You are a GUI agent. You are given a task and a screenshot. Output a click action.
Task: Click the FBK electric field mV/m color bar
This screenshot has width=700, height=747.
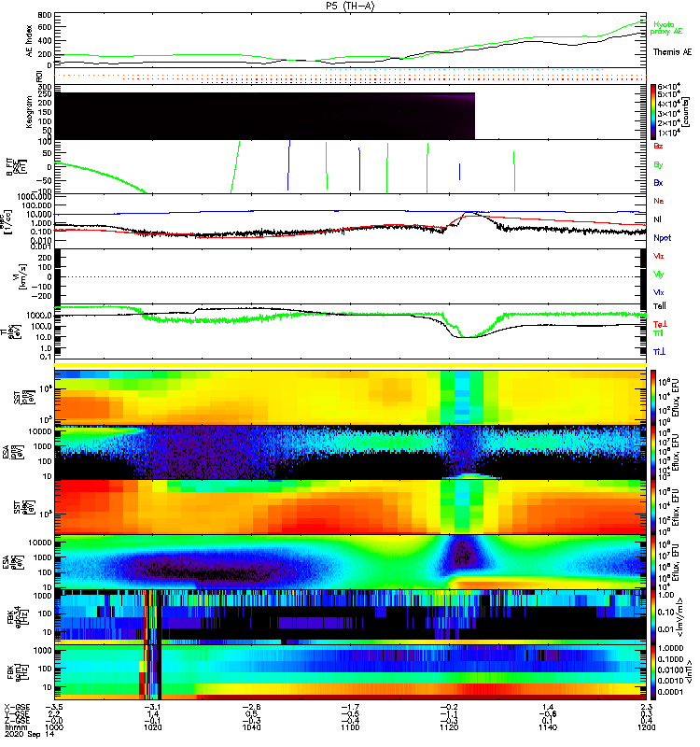pos(653,617)
